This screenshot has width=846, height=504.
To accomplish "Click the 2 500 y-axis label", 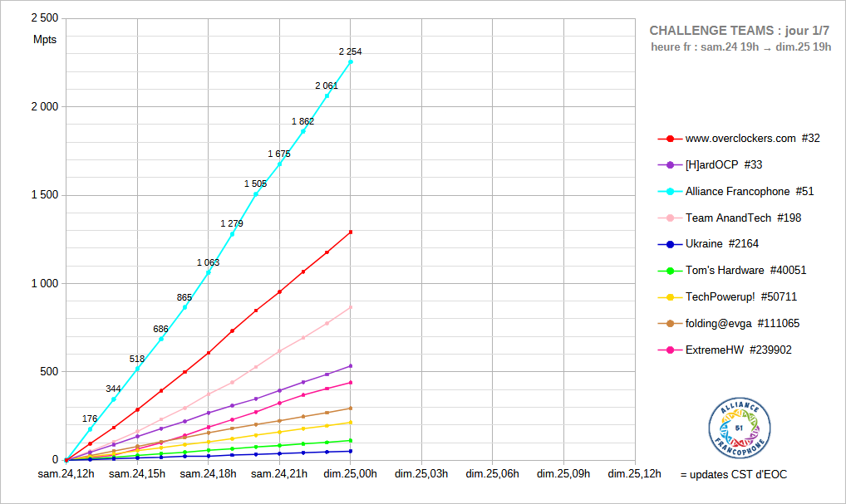I will 43,18.
